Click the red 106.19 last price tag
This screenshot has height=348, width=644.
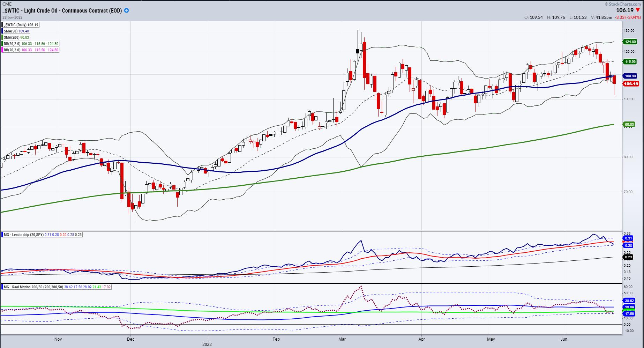(630, 84)
